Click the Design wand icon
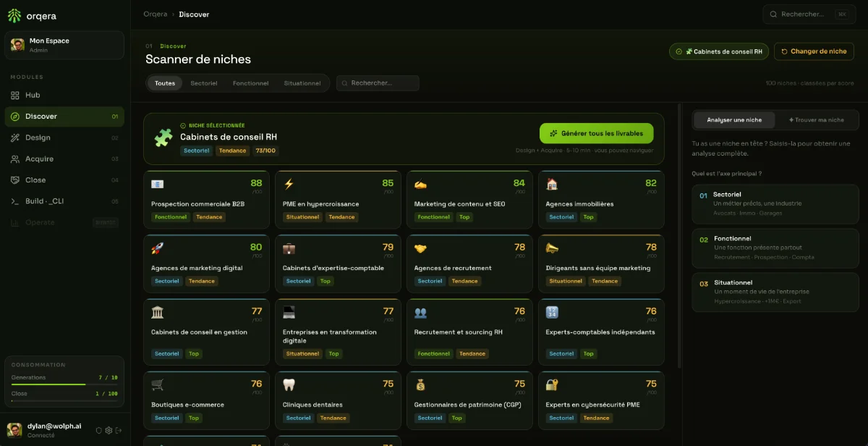 [x=15, y=138]
